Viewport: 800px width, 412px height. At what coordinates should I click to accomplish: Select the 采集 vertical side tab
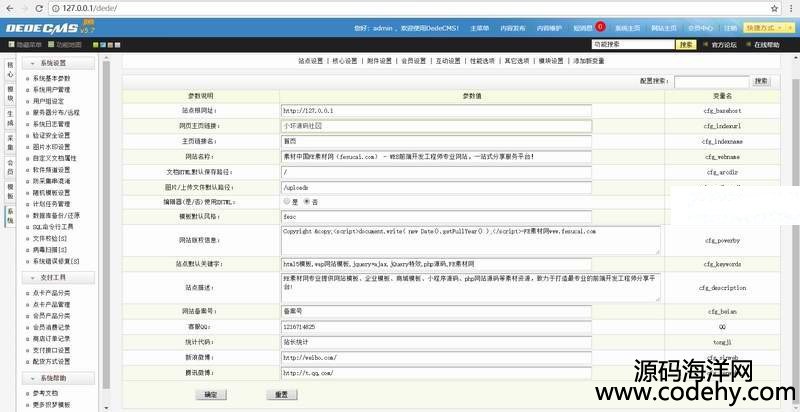(11, 143)
